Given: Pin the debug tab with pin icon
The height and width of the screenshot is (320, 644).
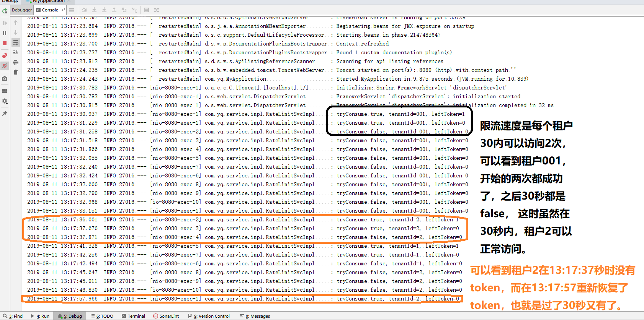Looking at the screenshot, I should point(5,114).
